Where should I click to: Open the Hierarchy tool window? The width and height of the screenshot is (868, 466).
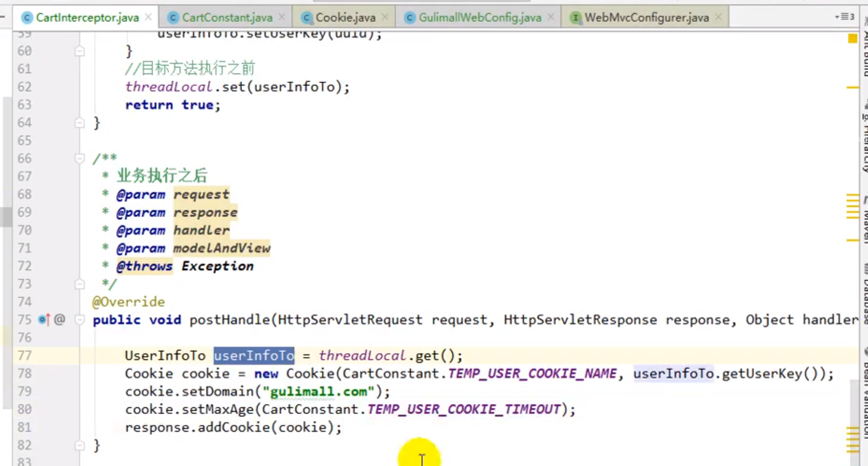[865, 137]
